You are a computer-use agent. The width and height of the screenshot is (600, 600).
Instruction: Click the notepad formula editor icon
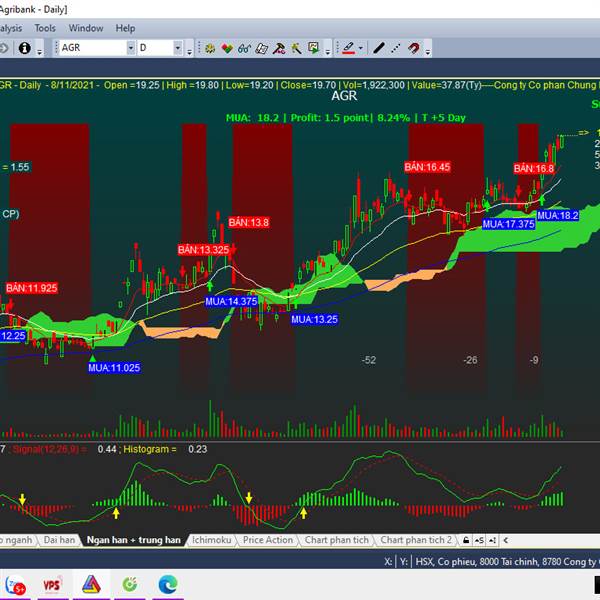tap(262, 48)
